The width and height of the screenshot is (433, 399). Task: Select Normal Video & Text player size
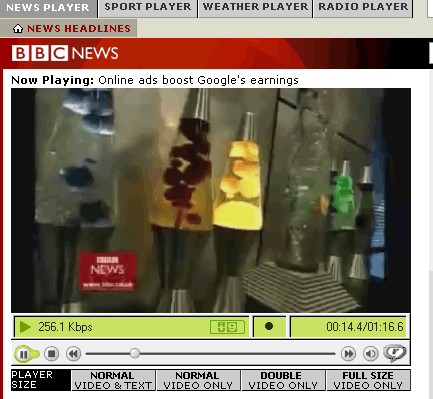[113, 380]
